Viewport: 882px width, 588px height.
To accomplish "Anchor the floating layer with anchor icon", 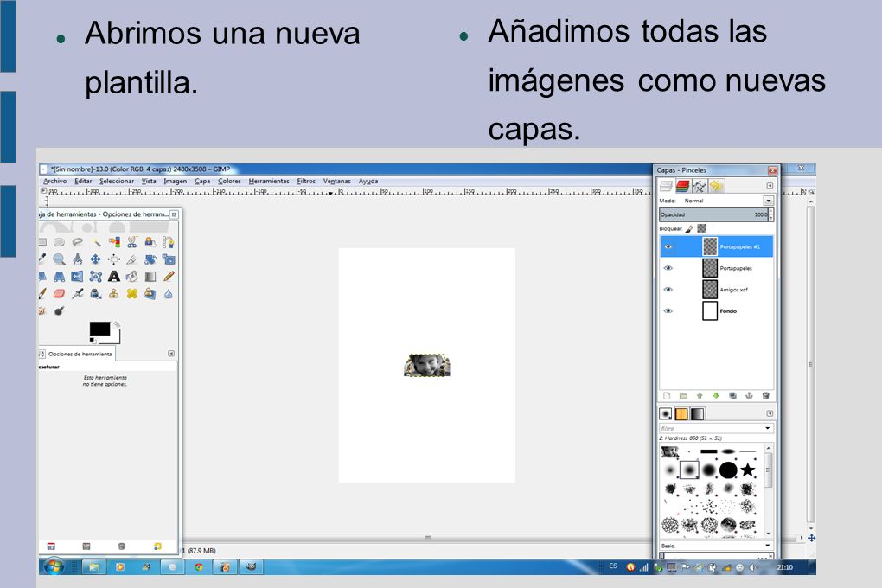I will coord(749,395).
